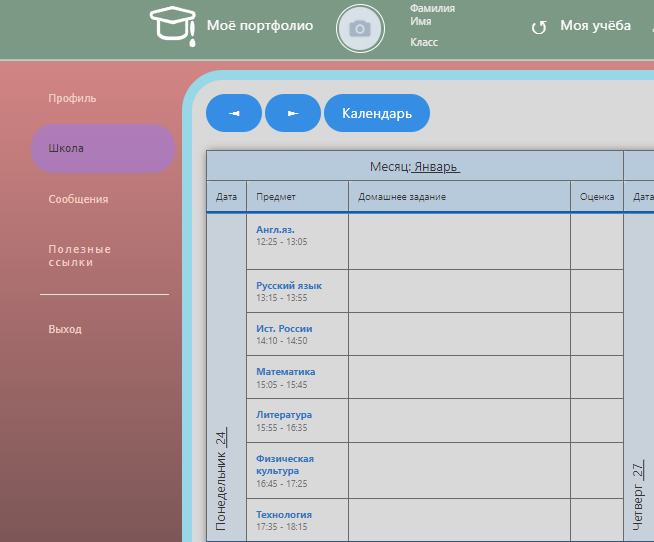Click the Моё портфолио header link

click(259, 26)
